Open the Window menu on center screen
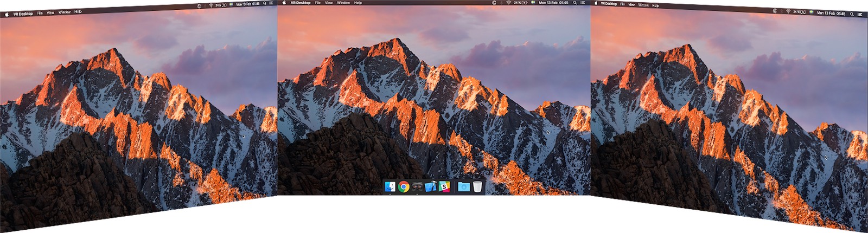Image resolution: width=868 pixels, height=233 pixels. tap(343, 3)
